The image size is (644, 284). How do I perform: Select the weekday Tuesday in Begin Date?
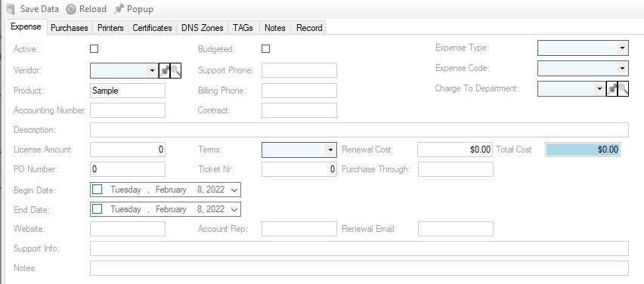pos(125,190)
